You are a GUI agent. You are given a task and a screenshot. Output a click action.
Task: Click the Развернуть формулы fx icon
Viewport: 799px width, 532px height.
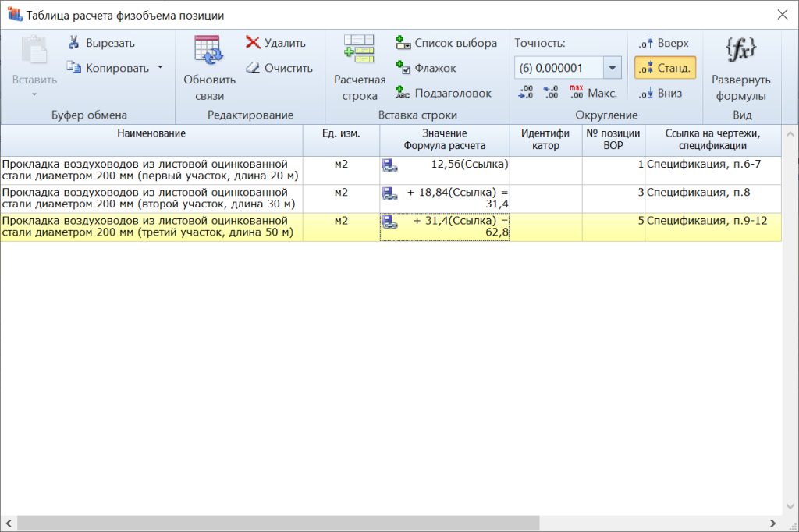tap(740, 51)
